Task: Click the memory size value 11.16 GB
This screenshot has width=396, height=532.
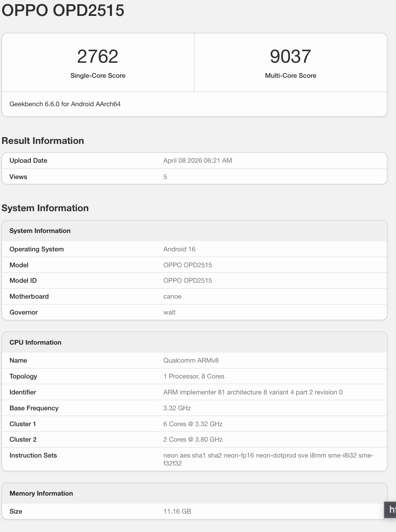Action: click(177, 512)
